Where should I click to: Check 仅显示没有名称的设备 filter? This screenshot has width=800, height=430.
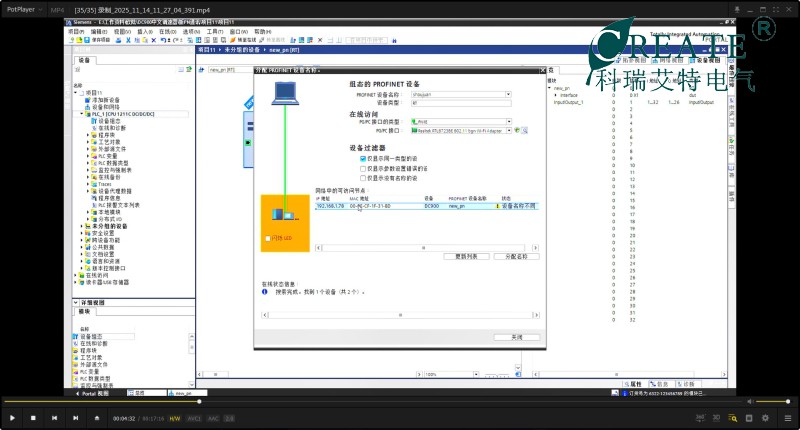point(363,178)
